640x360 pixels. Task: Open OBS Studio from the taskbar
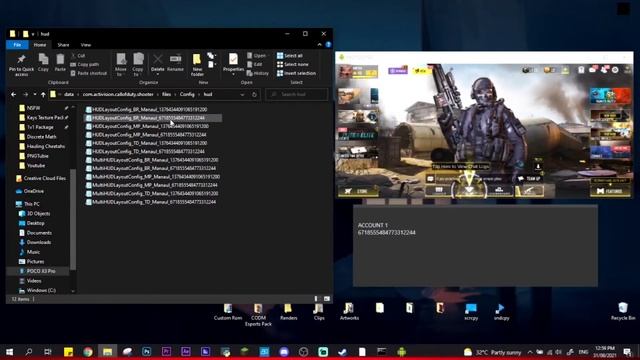(x=303, y=351)
